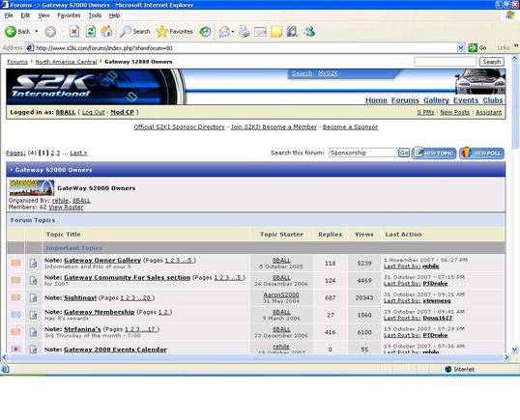Open the Tools menu
The height and width of the screenshot is (420, 520).
point(95,15)
